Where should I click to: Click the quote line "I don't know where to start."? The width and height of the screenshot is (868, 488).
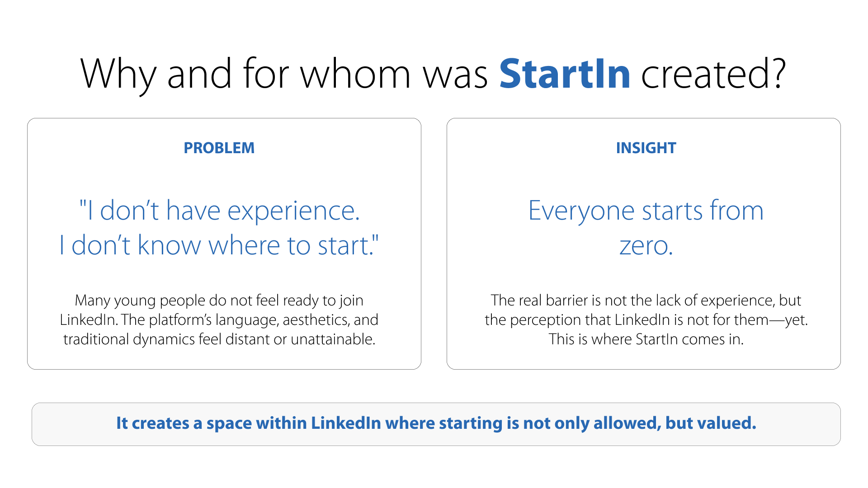(219, 245)
